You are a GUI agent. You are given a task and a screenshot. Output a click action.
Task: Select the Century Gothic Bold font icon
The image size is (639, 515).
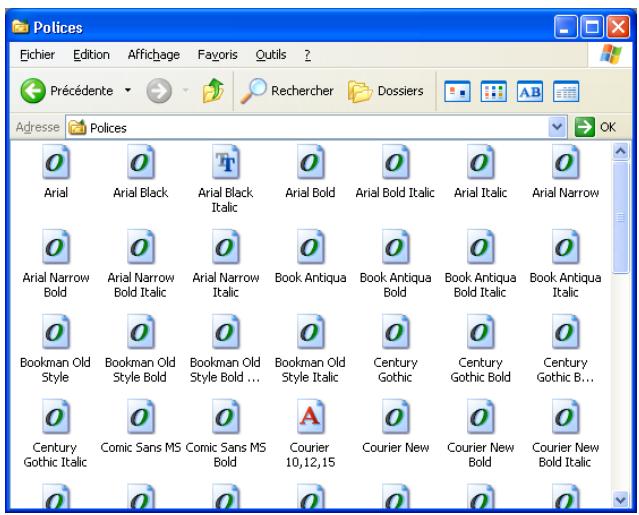pyautogui.click(x=480, y=332)
